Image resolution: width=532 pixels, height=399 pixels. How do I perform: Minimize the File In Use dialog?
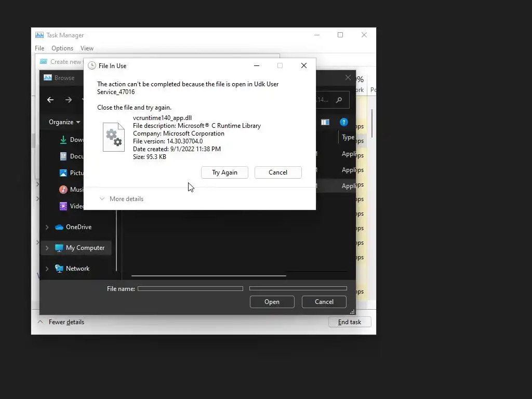pyautogui.click(x=257, y=66)
